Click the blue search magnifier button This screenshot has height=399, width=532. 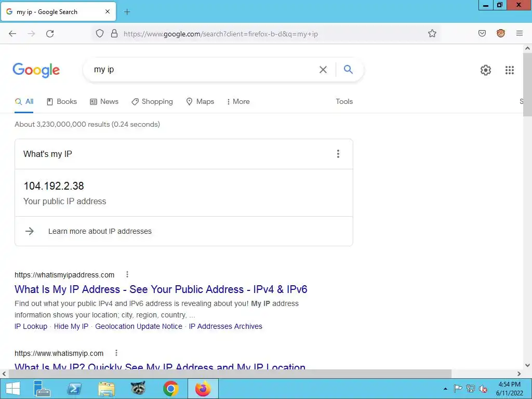click(348, 69)
